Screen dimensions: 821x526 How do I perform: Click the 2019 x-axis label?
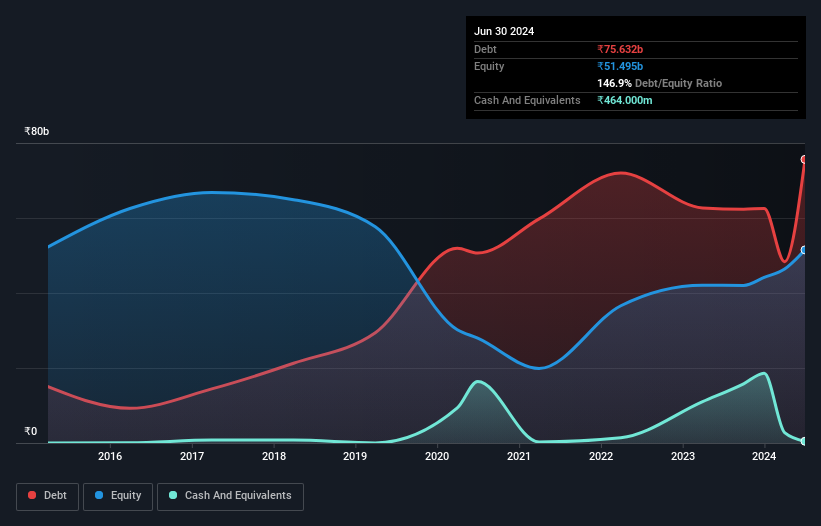(355, 456)
